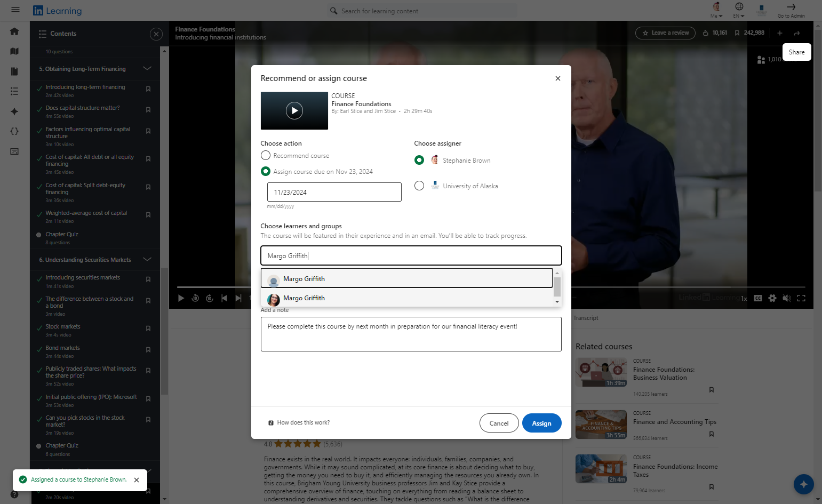The height and width of the screenshot is (504, 822).
Task: Toggle closed captions on the video
Action: point(758,298)
